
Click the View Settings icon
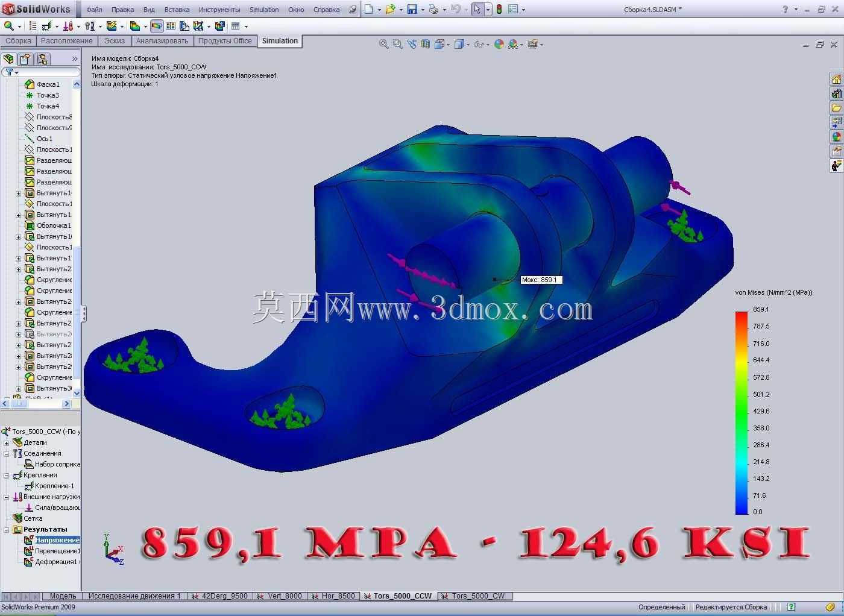coord(532,44)
